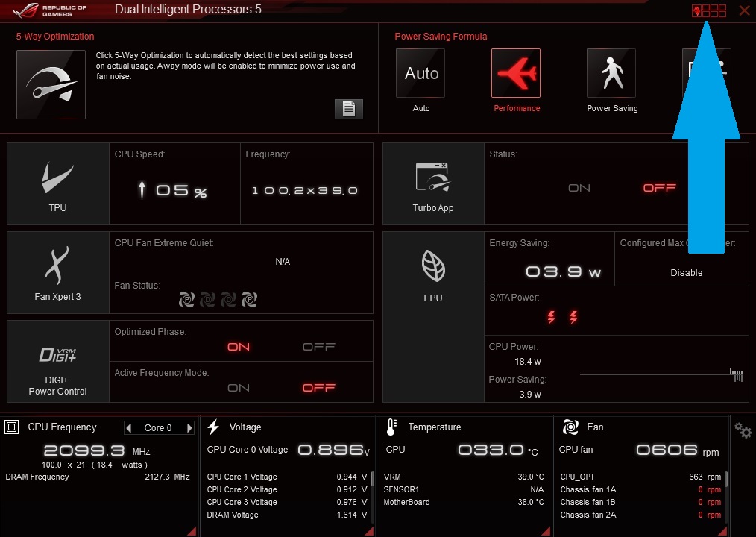The width and height of the screenshot is (756, 537).
Task: Expand Temperature panel corner triangle
Action: pyautogui.click(x=546, y=531)
